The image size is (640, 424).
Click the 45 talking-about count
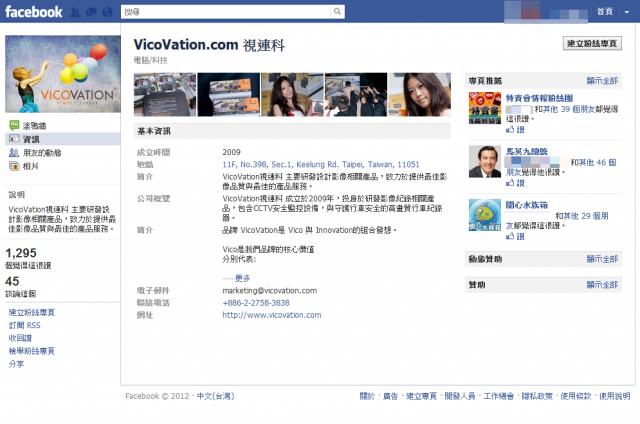[12, 281]
